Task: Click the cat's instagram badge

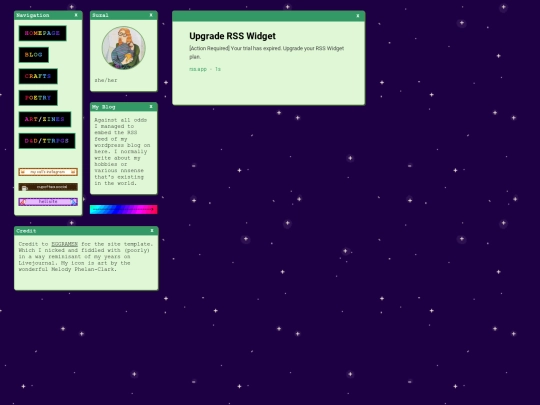Action: tap(48, 172)
